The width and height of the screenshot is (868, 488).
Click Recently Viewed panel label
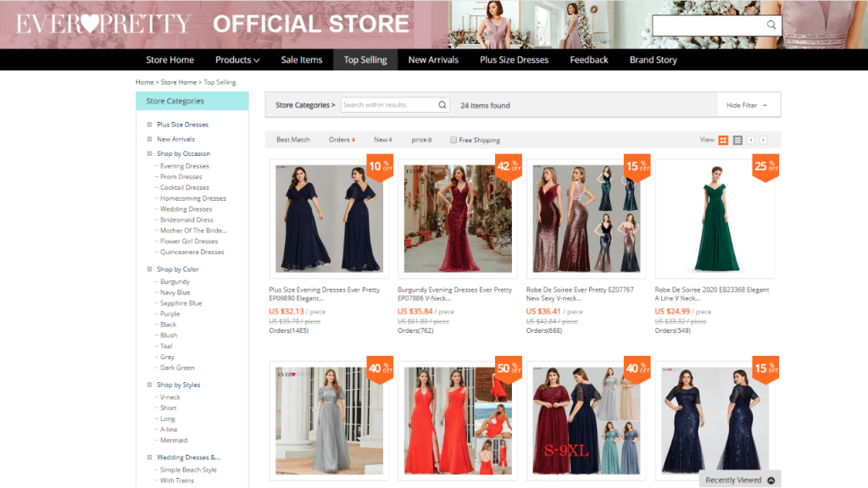coord(733,480)
